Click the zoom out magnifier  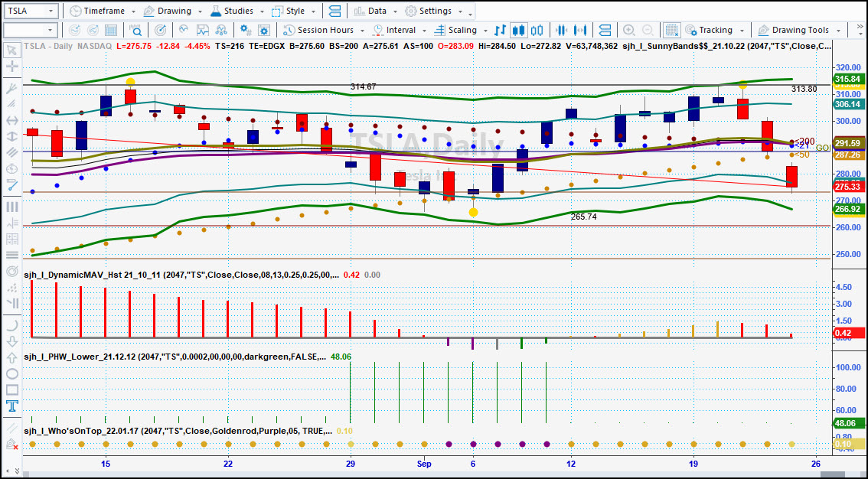coord(648,30)
